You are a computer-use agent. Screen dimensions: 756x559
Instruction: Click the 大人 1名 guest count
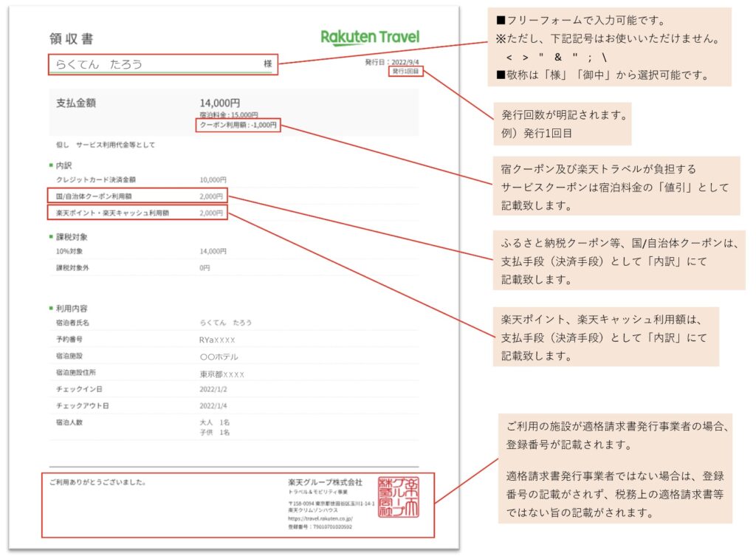coord(215,422)
